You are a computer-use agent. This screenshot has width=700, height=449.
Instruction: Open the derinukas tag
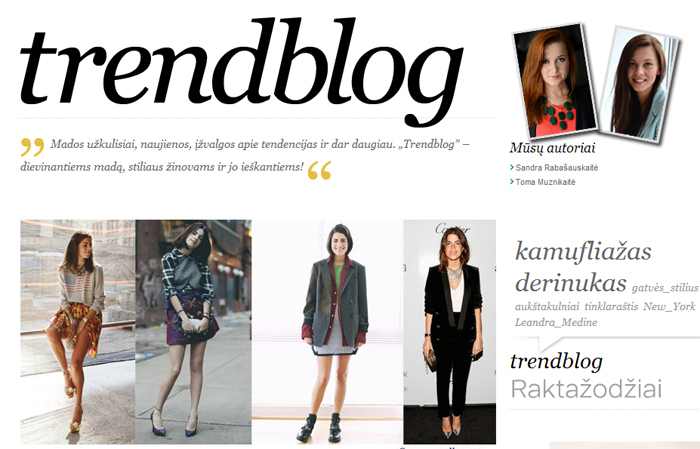571,283
